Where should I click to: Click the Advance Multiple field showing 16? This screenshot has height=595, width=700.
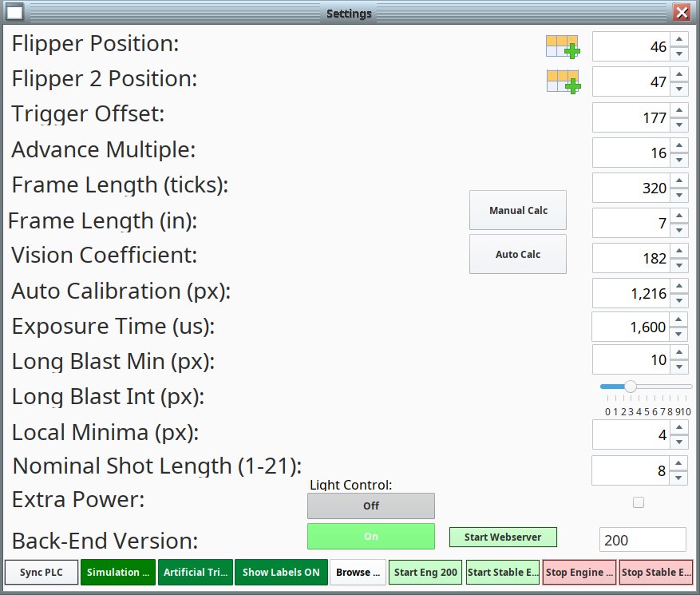click(x=631, y=153)
